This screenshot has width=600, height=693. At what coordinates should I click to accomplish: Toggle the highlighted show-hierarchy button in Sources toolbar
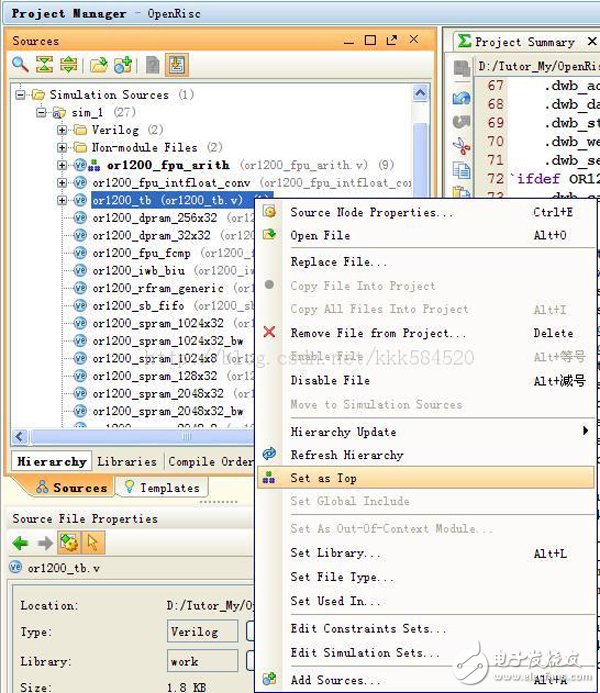pyautogui.click(x=177, y=65)
